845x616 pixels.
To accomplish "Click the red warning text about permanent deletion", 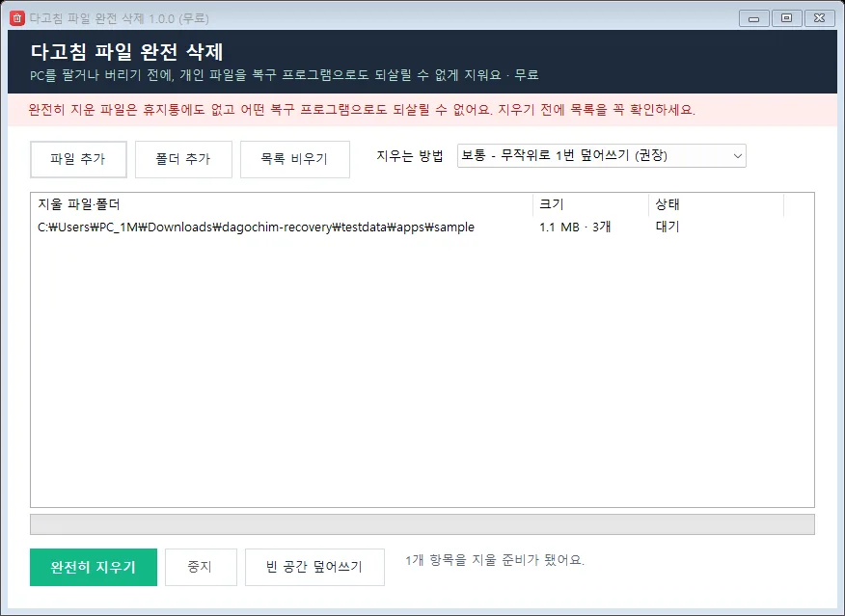I will pos(362,110).
